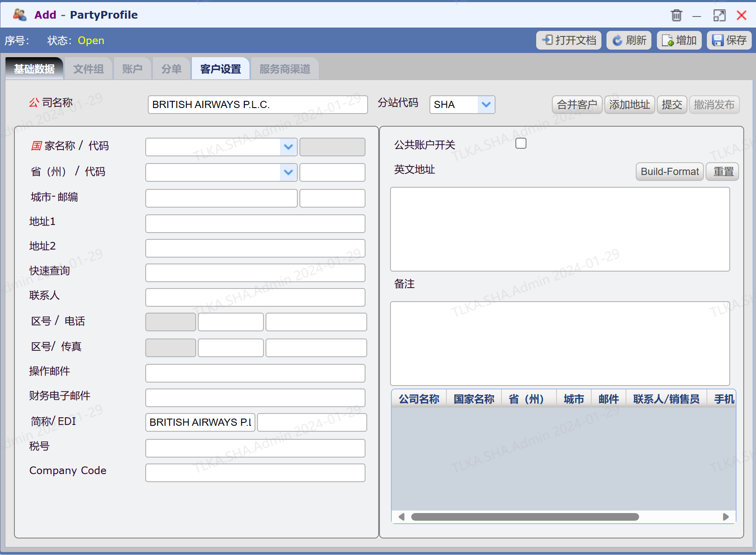Open the 分站代码 SHA dropdown
The width and height of the screenshot is (756, 555).
point(486,105)
